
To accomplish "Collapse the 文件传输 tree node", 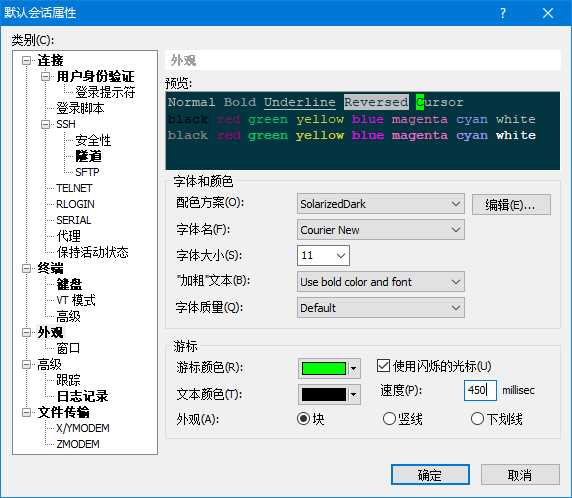I will (26, 412).
